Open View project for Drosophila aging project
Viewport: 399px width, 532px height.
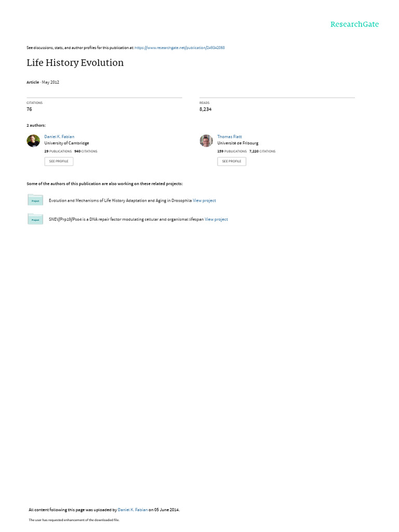[204, 201]
